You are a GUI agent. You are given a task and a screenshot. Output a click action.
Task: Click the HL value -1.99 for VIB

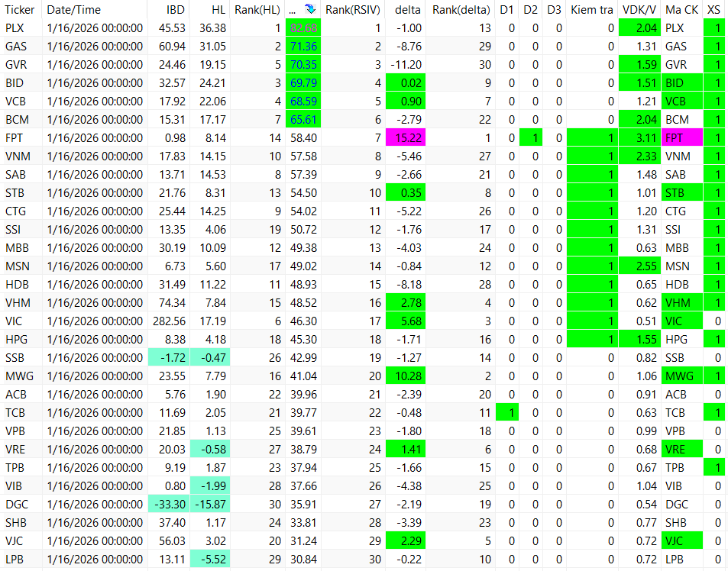coord(210,486)
